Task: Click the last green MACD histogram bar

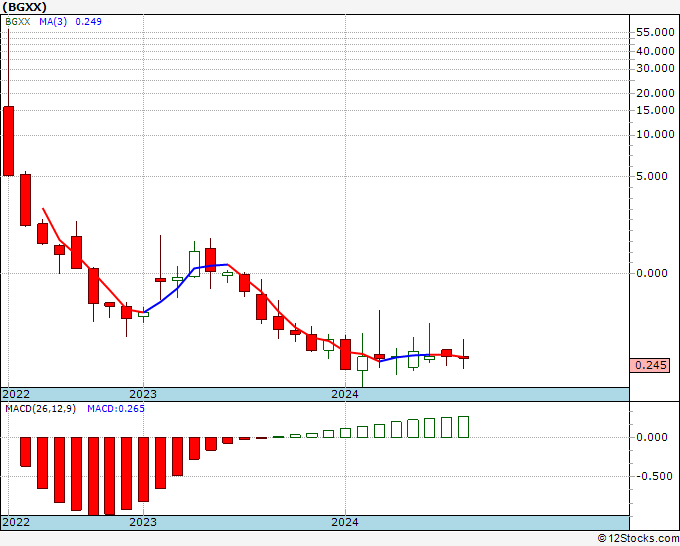Action: 464,427
